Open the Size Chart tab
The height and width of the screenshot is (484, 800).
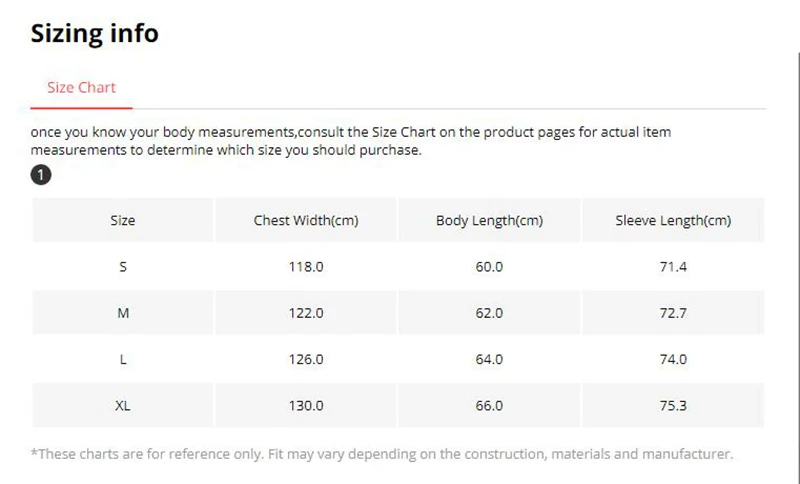coord(81,87)
